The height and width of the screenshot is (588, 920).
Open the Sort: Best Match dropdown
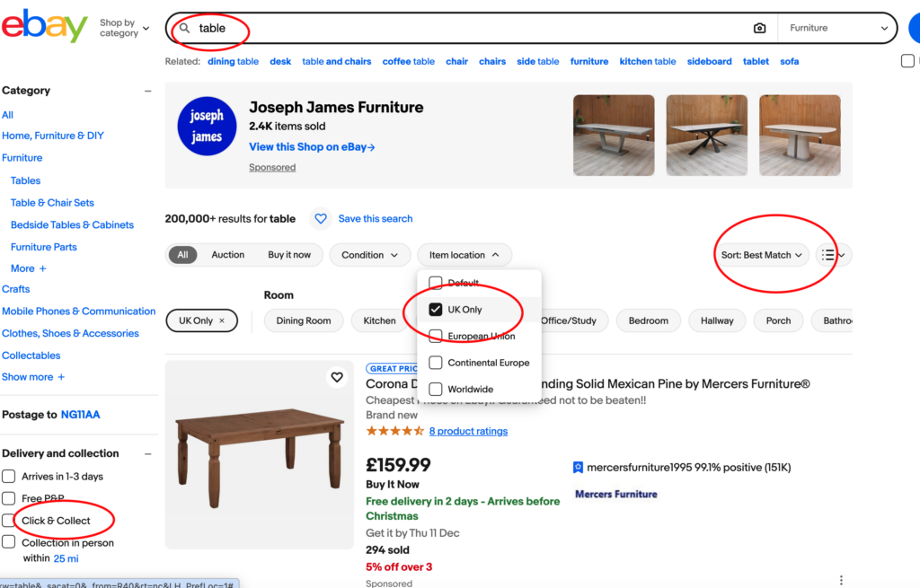click(761, 255)
